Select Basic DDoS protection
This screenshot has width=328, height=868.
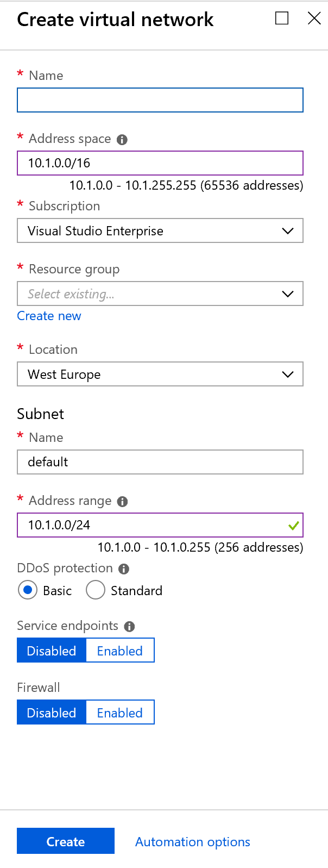[x=28, y=590]
